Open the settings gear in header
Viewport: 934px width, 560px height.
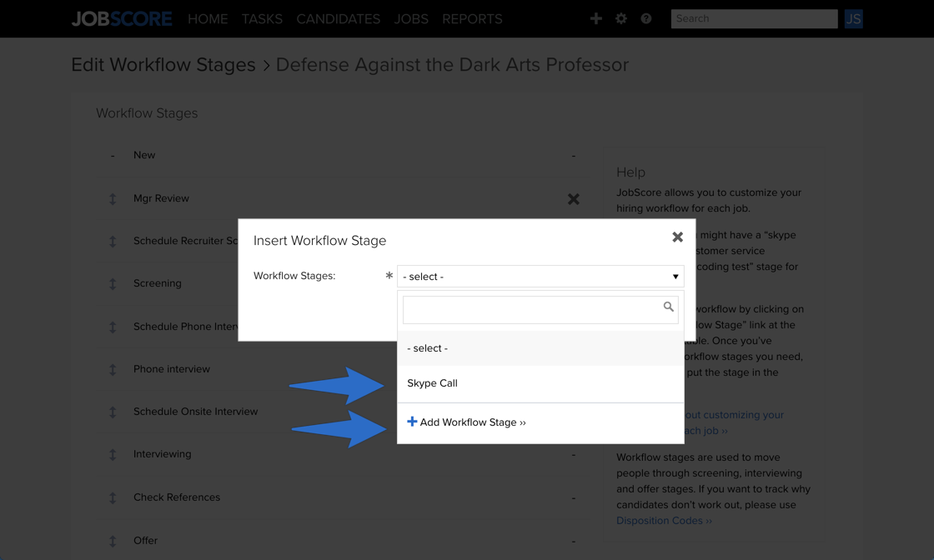coord(620,18)
